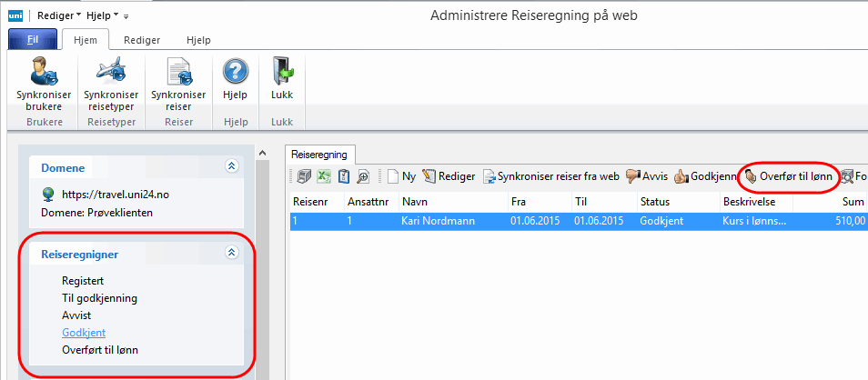Open Hjelp via the question mark icon

pos(235,73)
